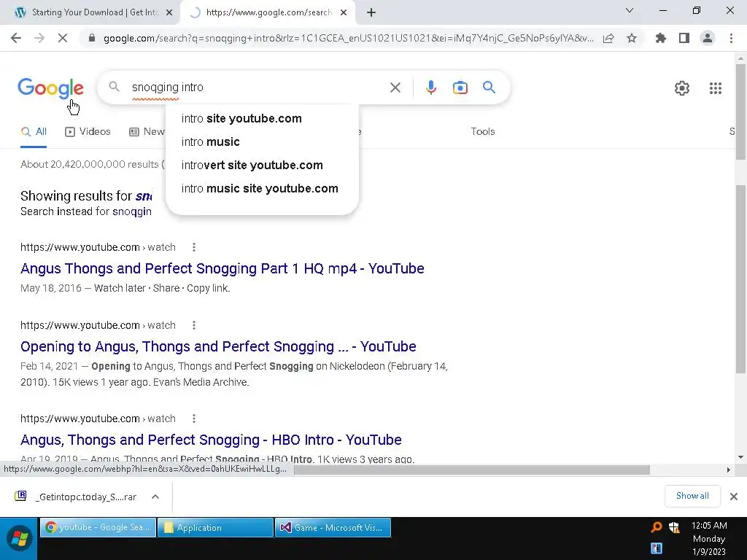Close the Starting Your Download tab
747x560 pixels.
pos(169,13)
